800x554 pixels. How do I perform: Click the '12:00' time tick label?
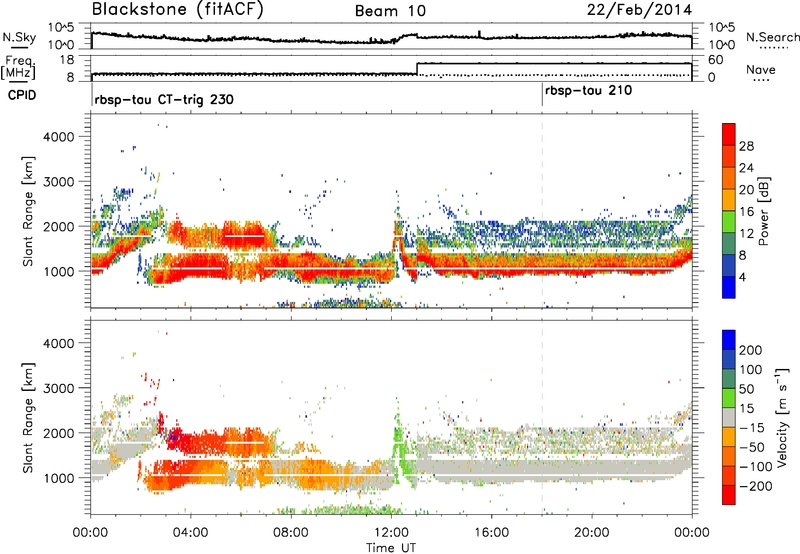391,533
